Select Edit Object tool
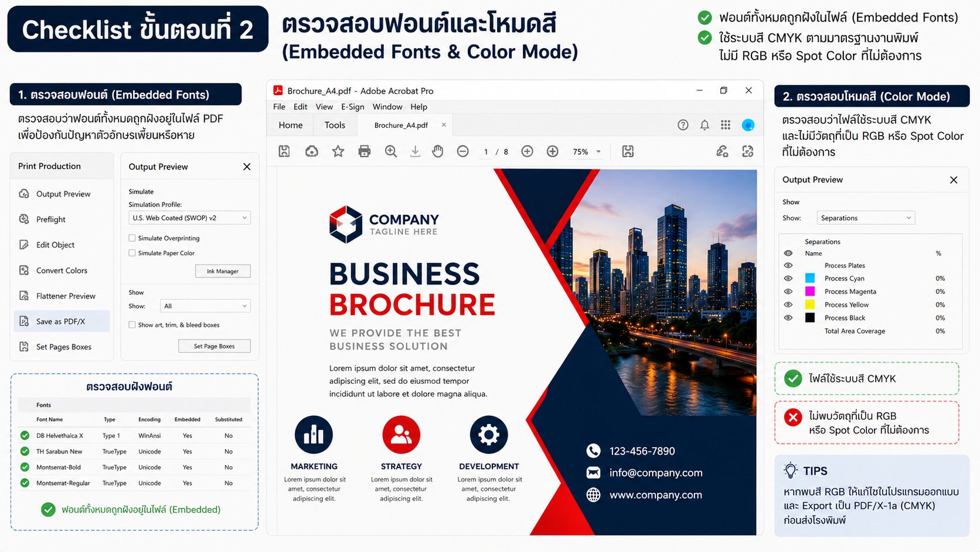980x552 pixels. (x=63, y=245)
